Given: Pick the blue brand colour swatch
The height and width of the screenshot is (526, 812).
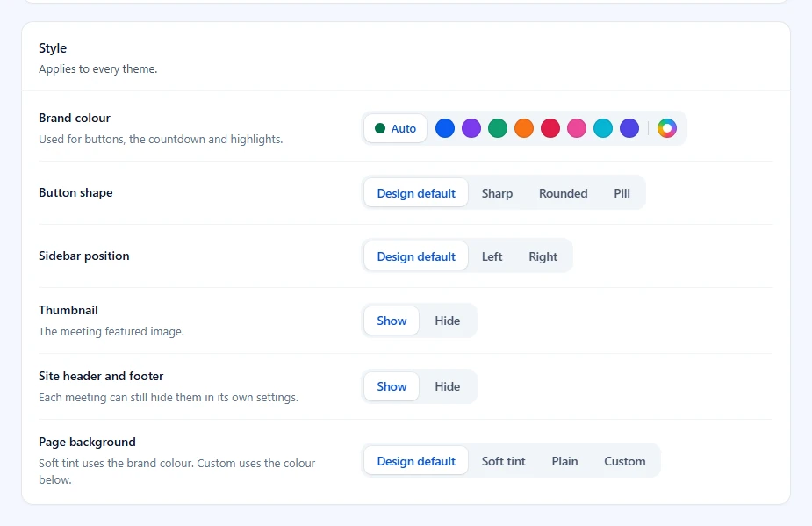Looking at the screenshot, I should coord(445,128).
